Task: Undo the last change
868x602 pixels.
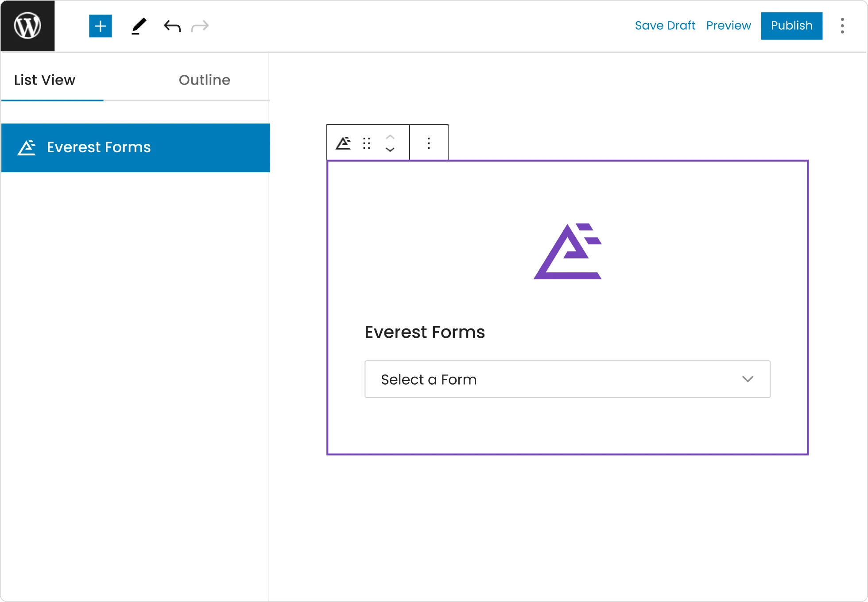Action: 172,26
